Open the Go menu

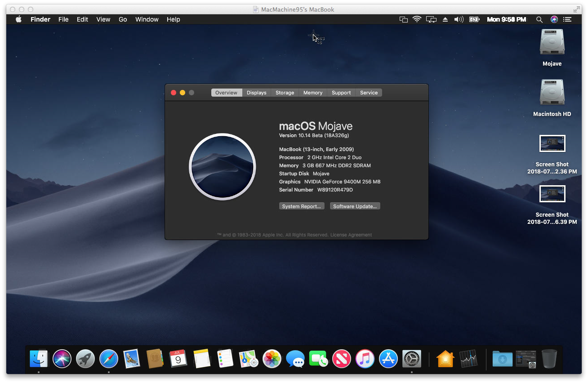(x=123, y=19)
